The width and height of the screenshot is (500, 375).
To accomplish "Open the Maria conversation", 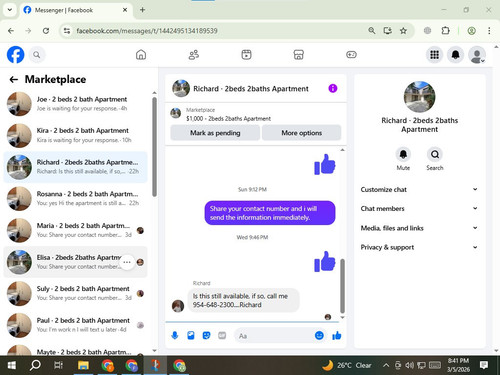I will (x=75, y=230).
